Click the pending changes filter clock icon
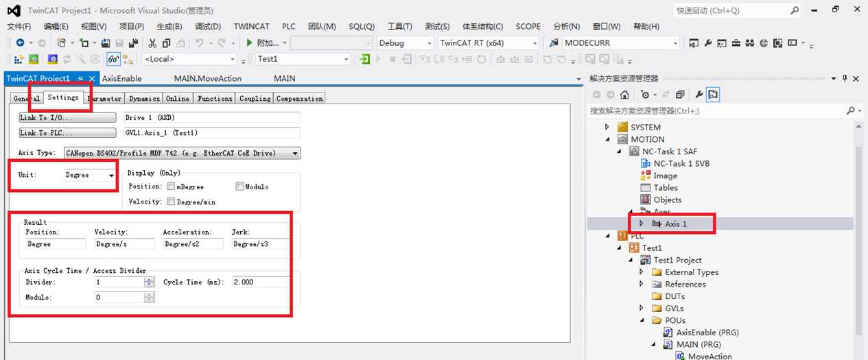The image size is (868, 360). [x=646, y=95]
